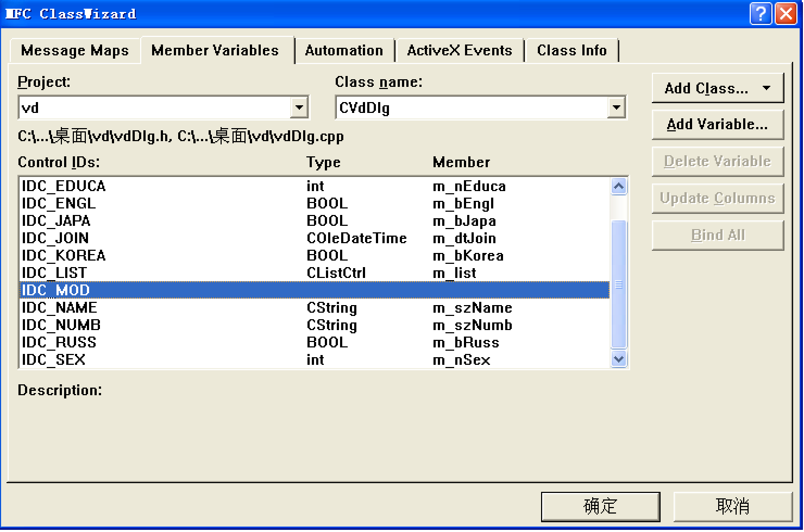Switch to the Message Maps tab
This screenshot has height=532, width=804.
click(74, 50)
